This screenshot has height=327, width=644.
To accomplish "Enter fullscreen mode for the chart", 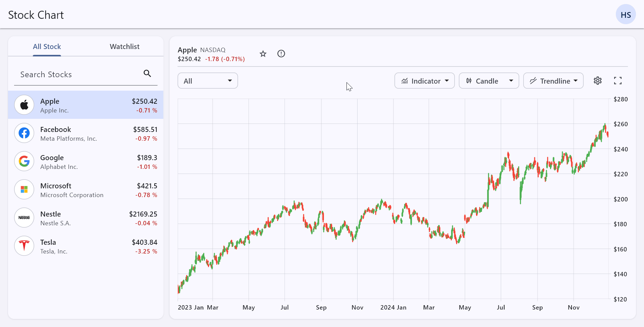I will pyautogui.click(x=618, y=81).
